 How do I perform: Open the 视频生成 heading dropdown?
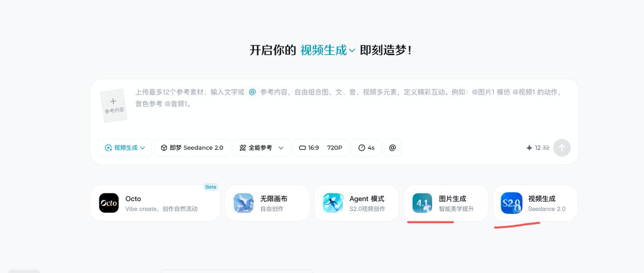point(327,51)
